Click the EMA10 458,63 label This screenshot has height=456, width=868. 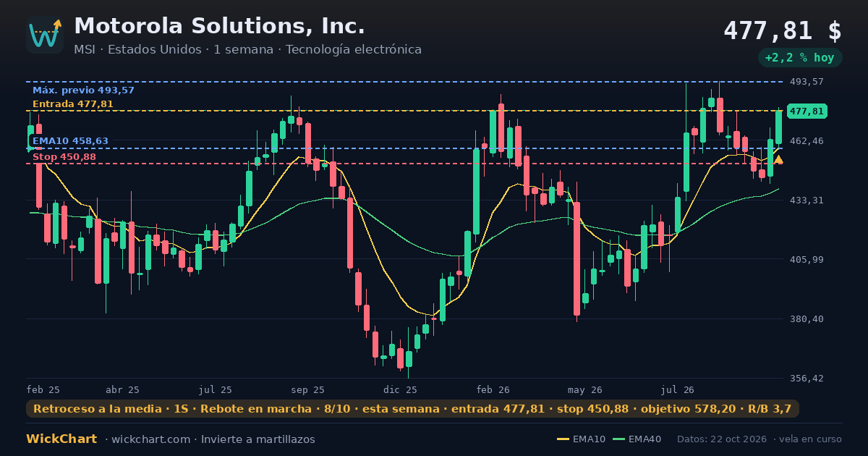point(70,141)
